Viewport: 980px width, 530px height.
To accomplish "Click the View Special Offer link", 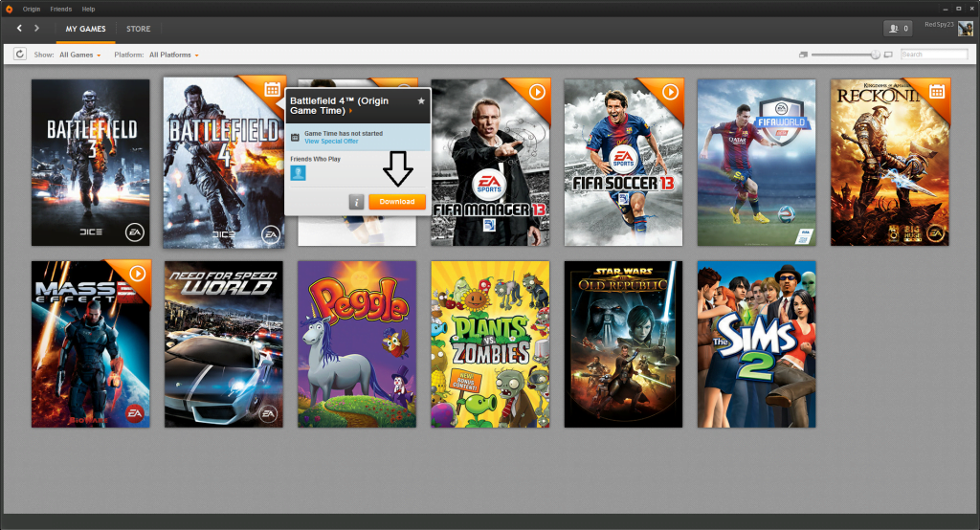I will click(x=331, y=142).
